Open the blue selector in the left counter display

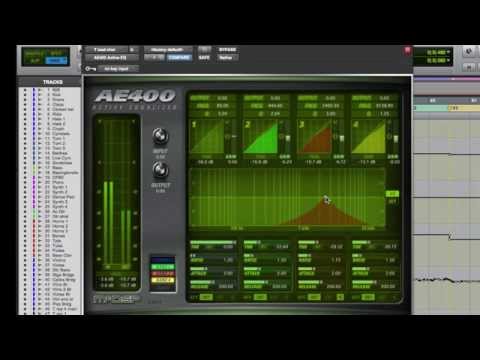56,61
